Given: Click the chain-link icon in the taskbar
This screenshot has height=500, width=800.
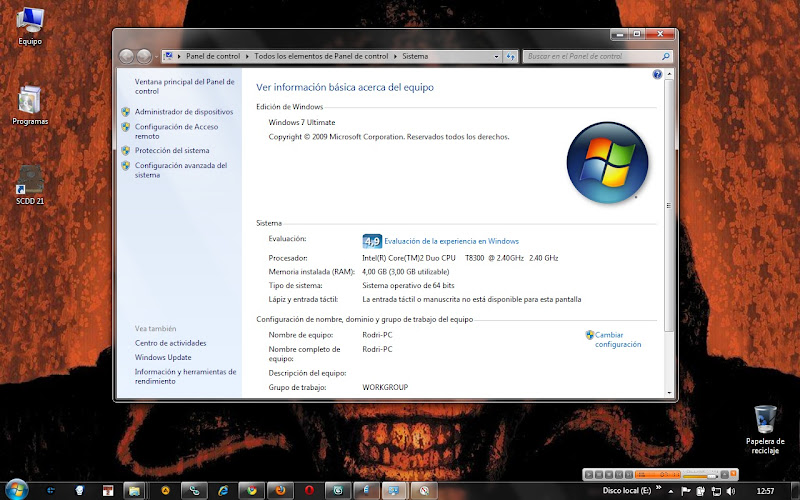Looking at the screenshot, I should click(x=194, y=491).
